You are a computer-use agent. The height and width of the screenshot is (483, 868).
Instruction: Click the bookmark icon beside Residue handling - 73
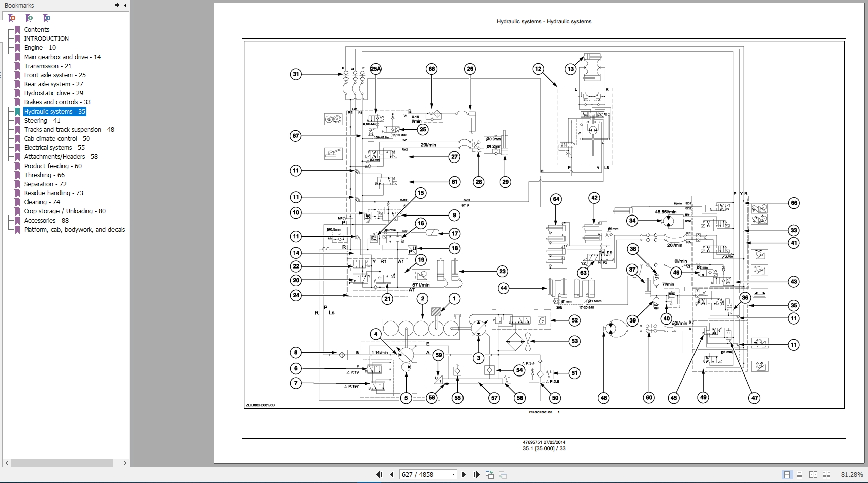(17, 193)
